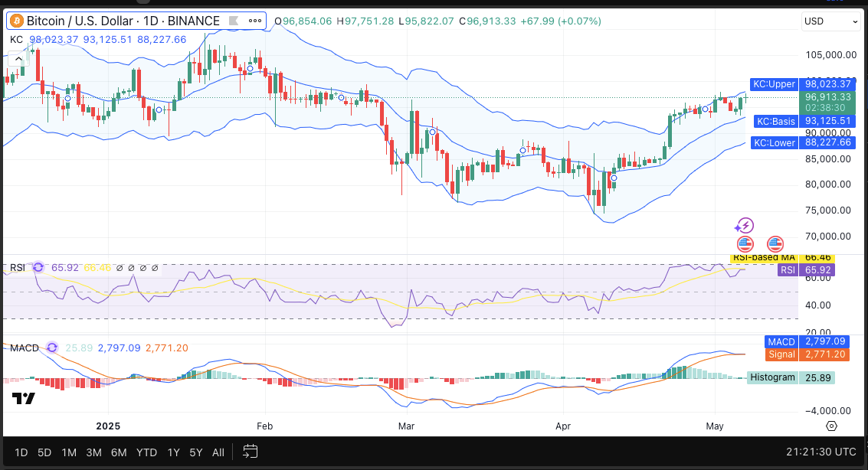Click the Feb date label on time axis
868x470 pixels.
pyautogui.click(x=264, y=426)
